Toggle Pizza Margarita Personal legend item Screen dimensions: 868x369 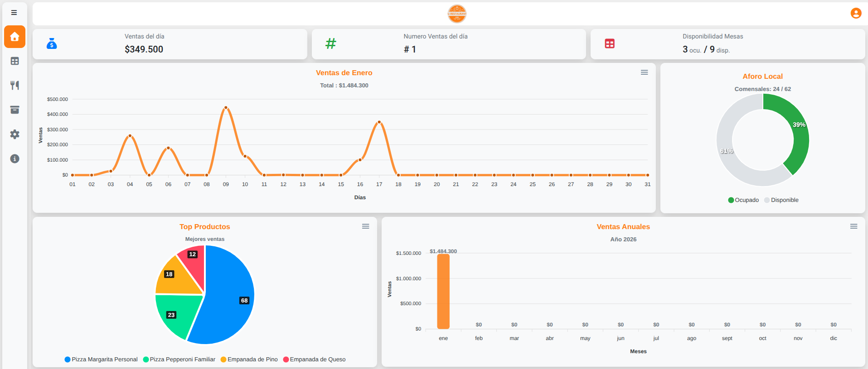101,359
